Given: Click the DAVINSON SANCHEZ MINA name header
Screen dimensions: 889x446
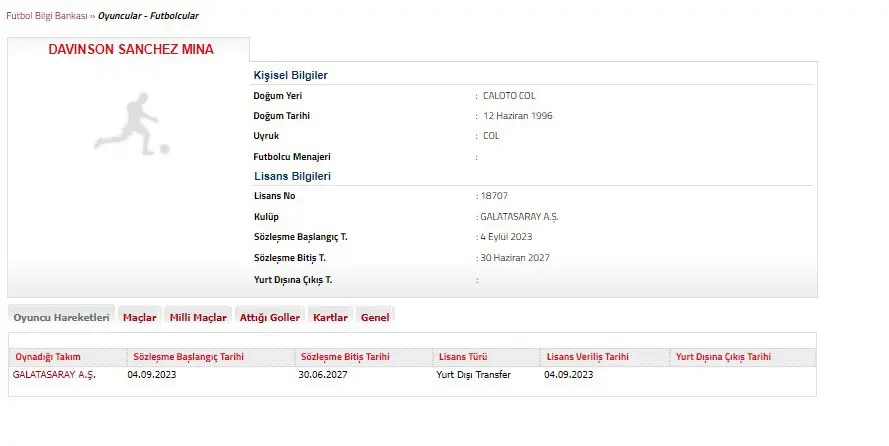Looking at the screenshot, I should [x=130, y=49].
